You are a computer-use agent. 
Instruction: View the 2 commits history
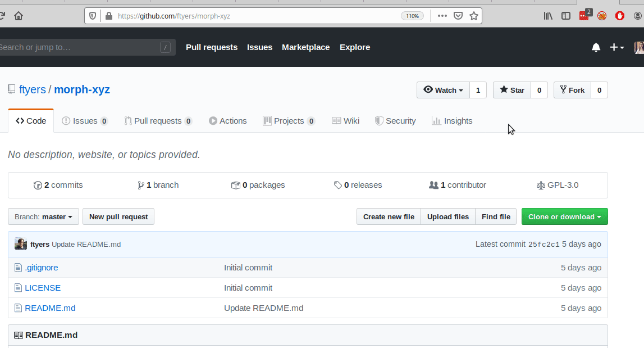pos(58,185)
